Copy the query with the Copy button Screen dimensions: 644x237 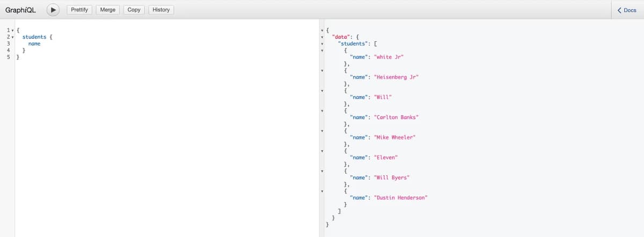pyautogui.click(x=134, y=10)
